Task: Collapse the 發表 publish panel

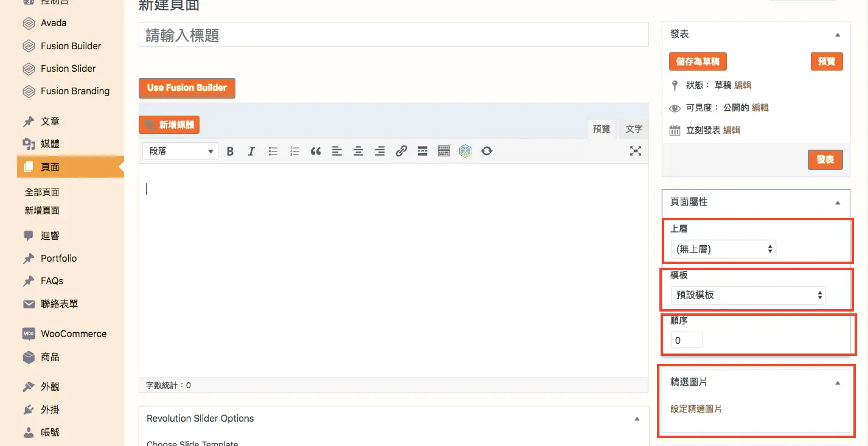Action: (x=838, y=35)
